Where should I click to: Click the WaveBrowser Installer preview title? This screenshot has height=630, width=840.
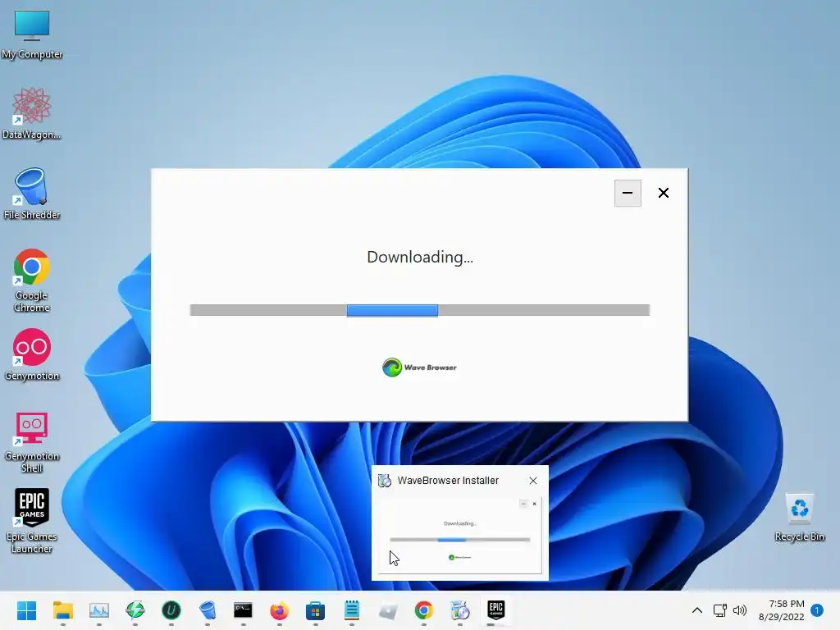[448, 481]
